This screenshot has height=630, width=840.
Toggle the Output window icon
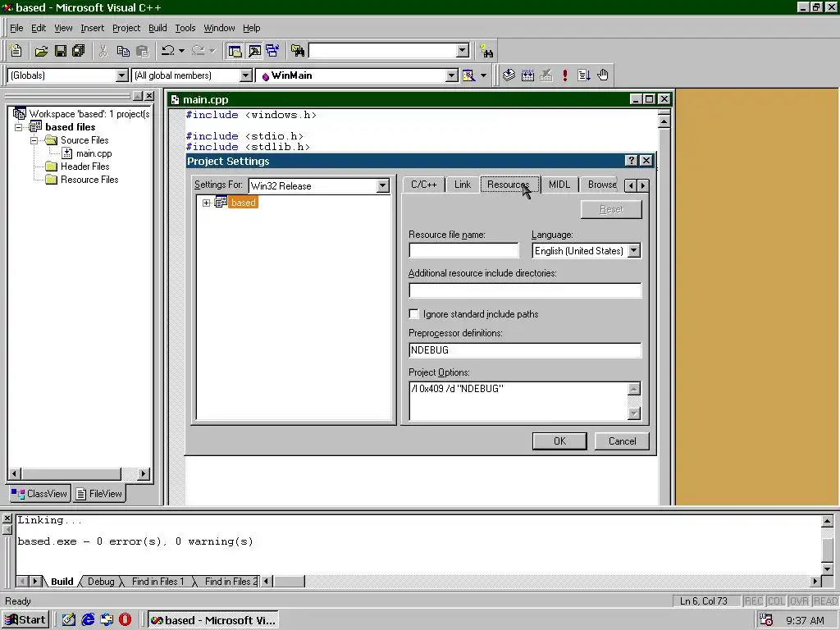254,51
